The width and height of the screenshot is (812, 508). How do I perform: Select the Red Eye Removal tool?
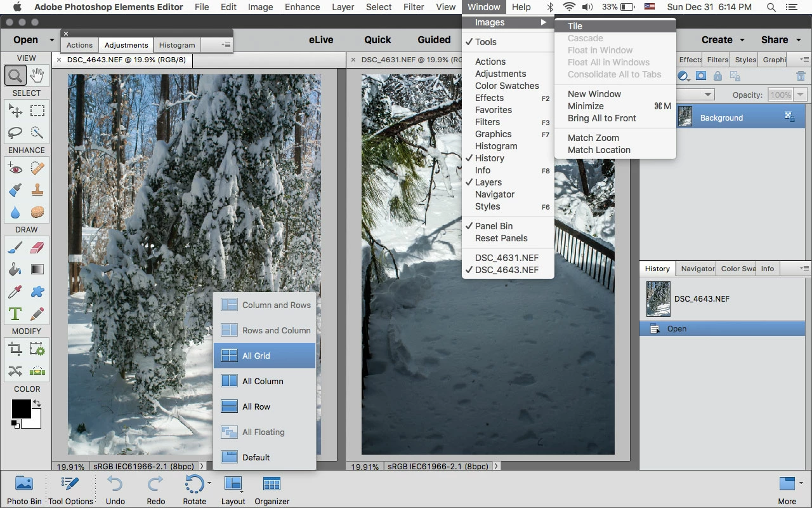[15, 169]
